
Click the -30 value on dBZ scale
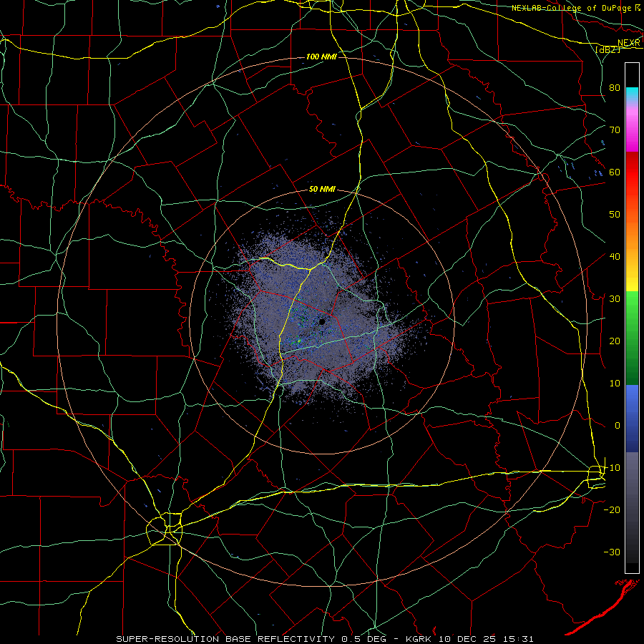612,552
